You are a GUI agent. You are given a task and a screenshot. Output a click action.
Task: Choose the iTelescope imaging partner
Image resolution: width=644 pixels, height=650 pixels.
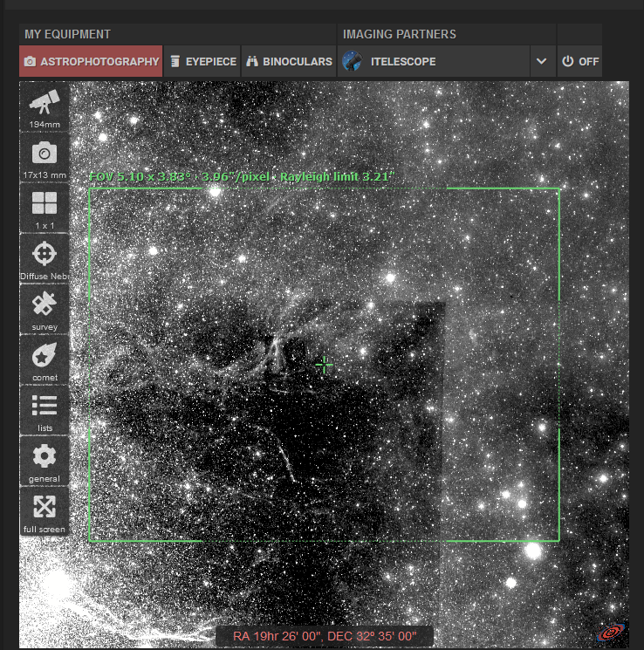coord(434,61)
